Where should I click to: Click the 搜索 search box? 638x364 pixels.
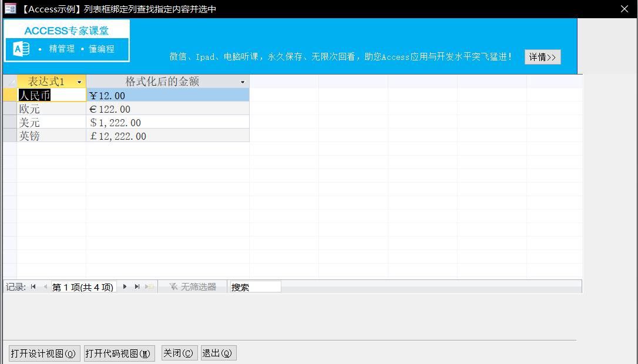click(x=256, y=287)
